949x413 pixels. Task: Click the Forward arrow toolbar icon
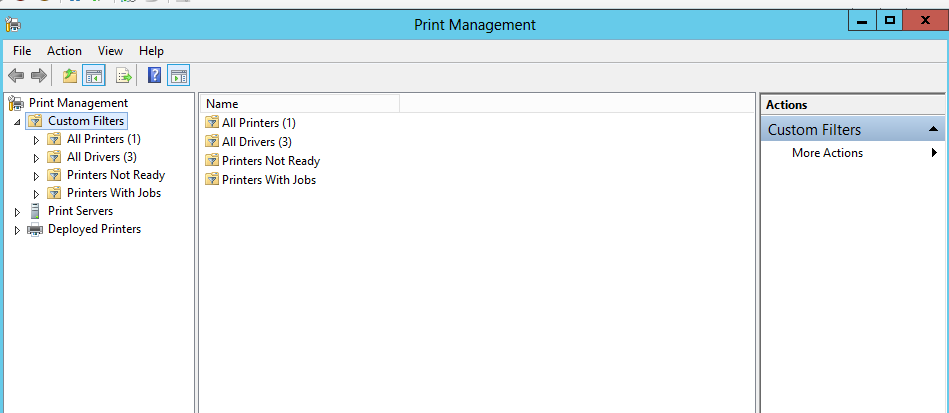coord(39,76)
